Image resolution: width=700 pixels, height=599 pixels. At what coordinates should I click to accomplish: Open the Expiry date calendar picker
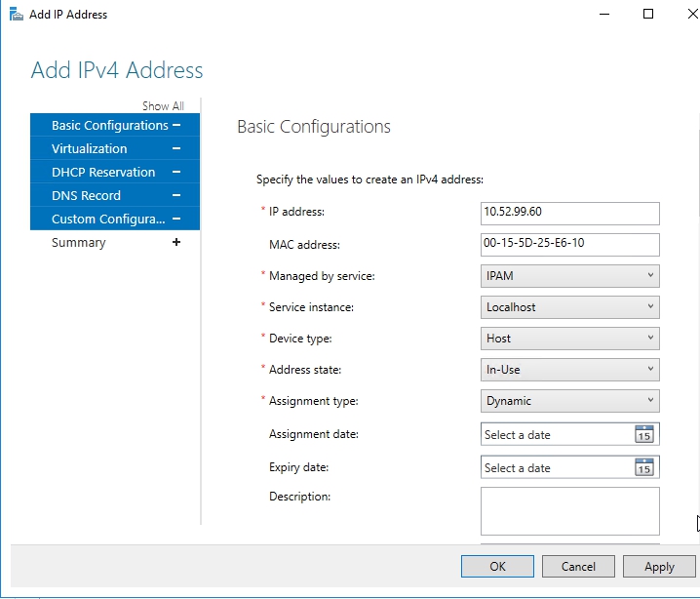(x=643, y=467)
